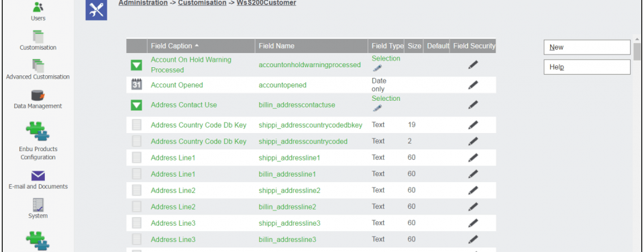Open E-mail and Documents envelope icon
The image size is (644, 252).
tap(38, 176)
